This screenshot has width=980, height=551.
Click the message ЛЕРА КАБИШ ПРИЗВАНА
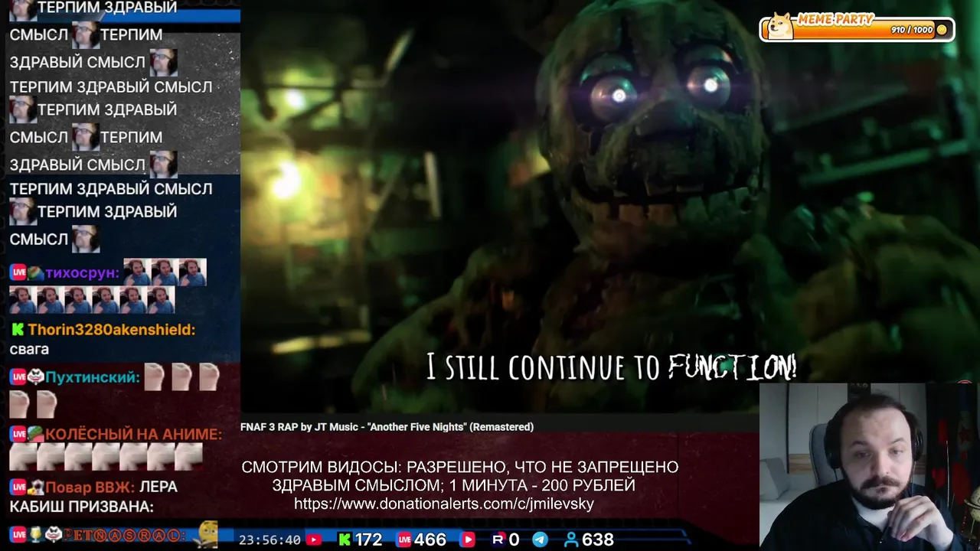(x=93, y=497)
